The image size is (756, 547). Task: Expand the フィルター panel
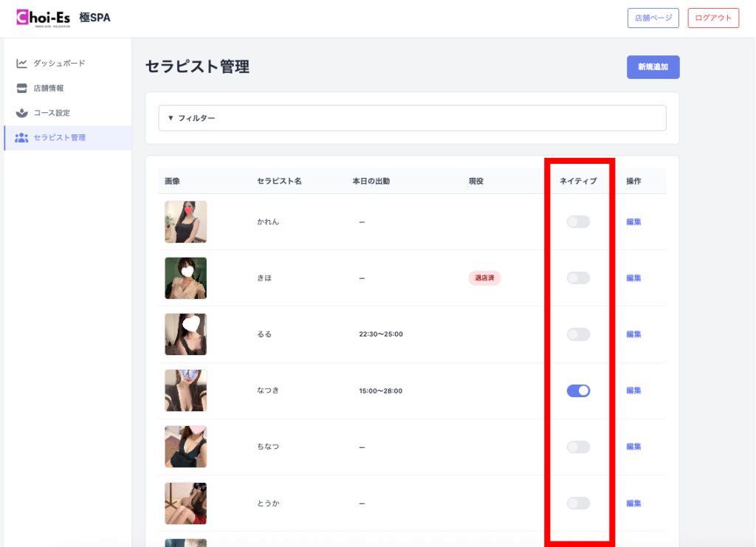pos(412,118)
